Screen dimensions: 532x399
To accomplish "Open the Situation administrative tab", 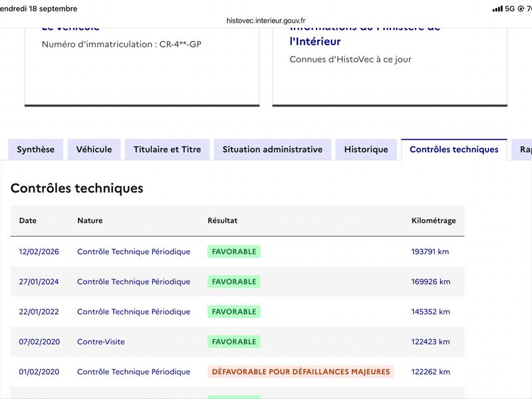I will (x=273, y=149).
